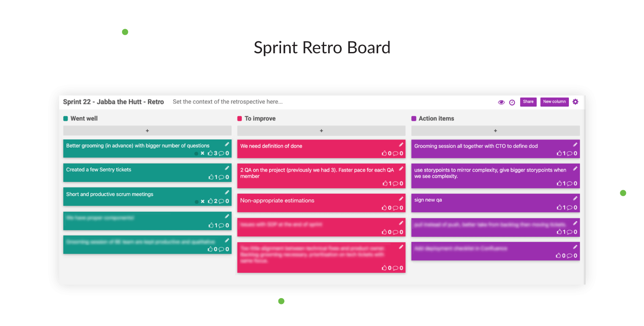The width and height of the screenshot is (644, 326).
Task: Add a new card under 'To improve'
Action: click(321, 130)
